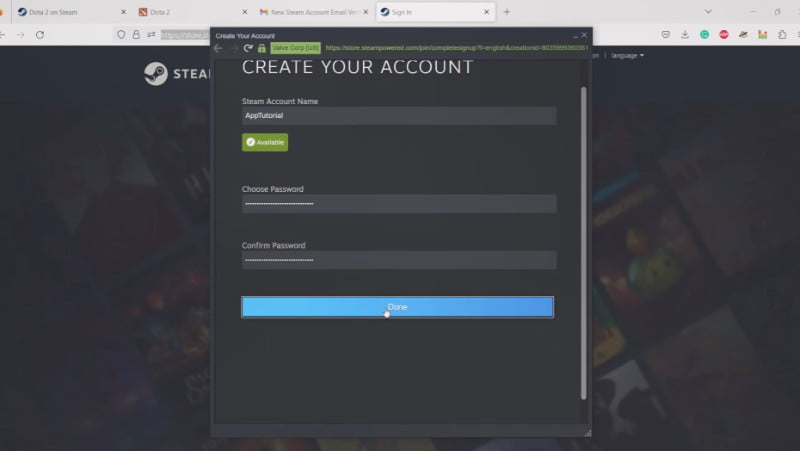Go forward in browser history

(x=20, y=35)
